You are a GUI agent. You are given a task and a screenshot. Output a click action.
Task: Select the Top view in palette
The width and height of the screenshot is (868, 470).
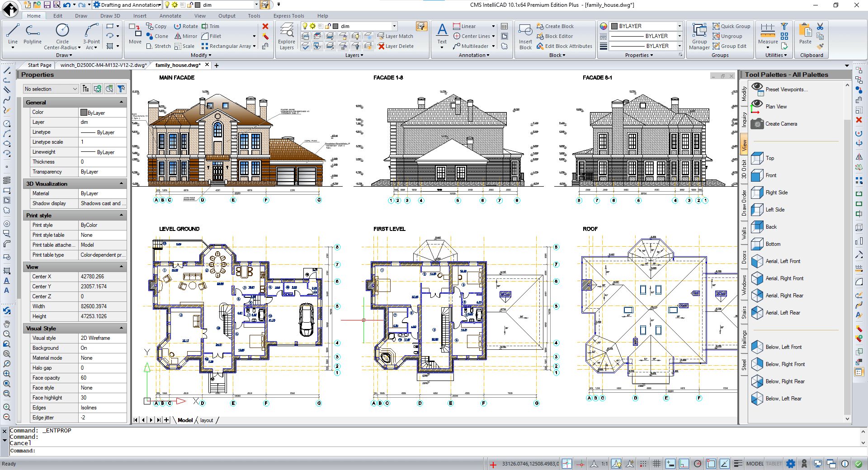763,158
